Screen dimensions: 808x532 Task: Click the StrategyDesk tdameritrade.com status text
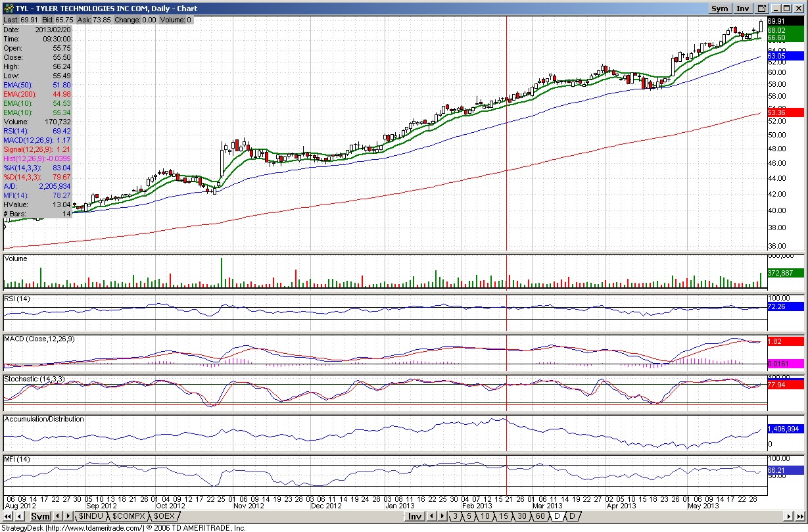point(123,527)
